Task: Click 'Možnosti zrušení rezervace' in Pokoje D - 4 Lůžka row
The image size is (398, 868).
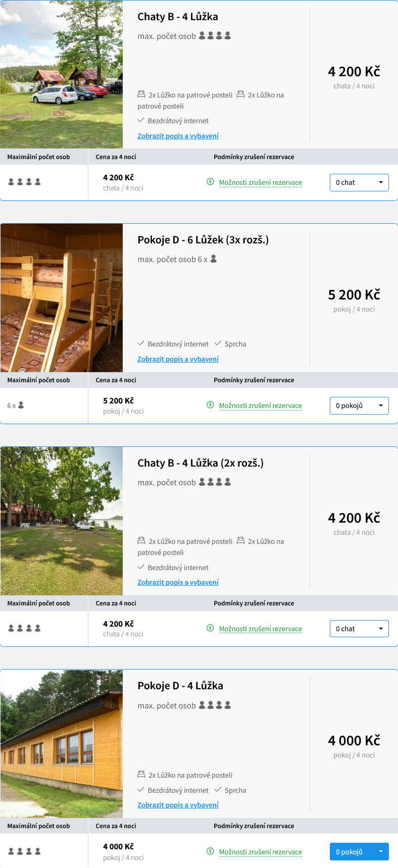Action: 261,852
